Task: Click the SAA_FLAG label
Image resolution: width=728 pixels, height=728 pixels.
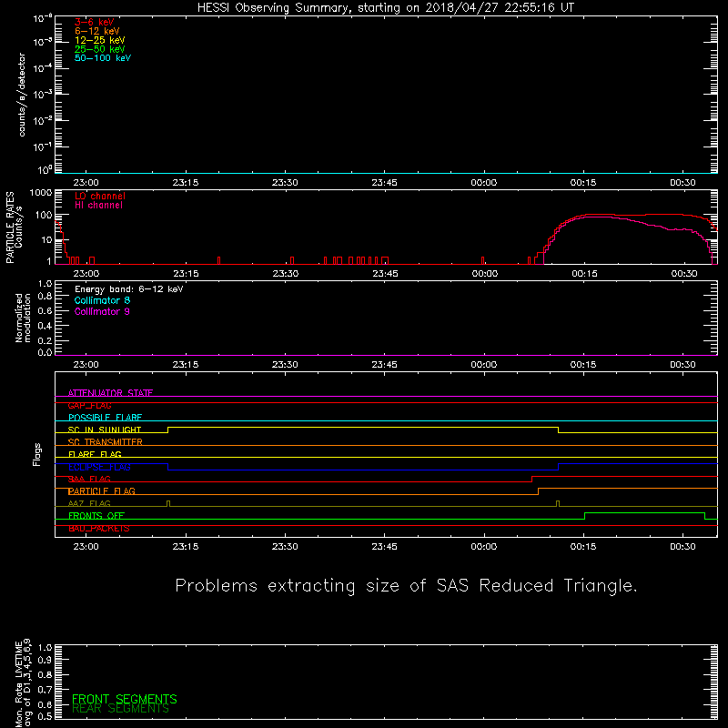Action: [89, 479]
